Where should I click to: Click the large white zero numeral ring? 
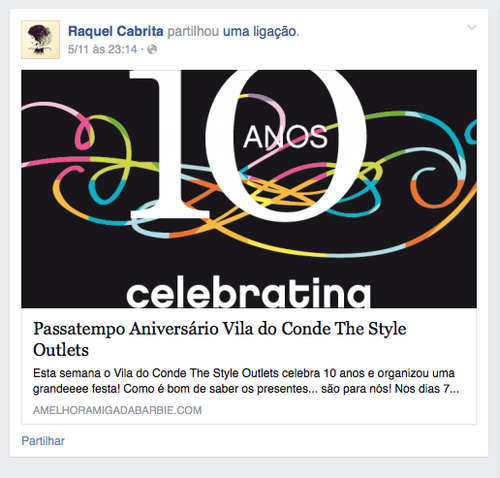(286, 146)
